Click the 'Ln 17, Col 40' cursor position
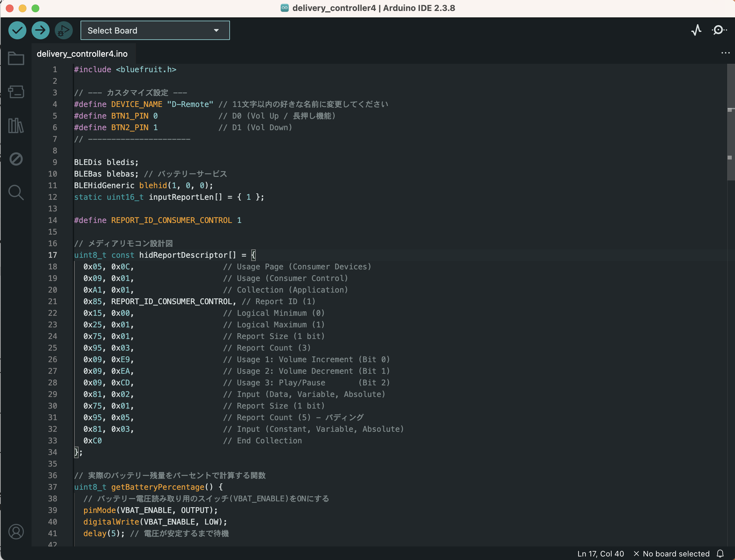Image resolution: width=735 pixels, height=560 pixels. 600,554
